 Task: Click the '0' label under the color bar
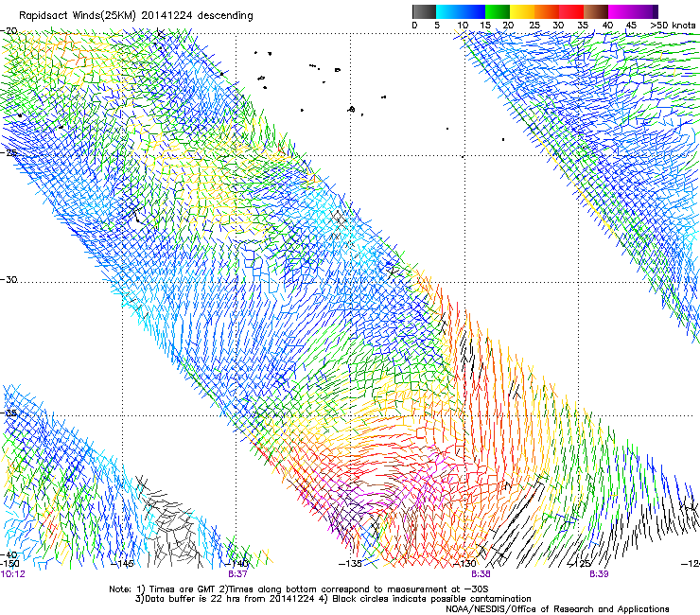coord(414,26)
